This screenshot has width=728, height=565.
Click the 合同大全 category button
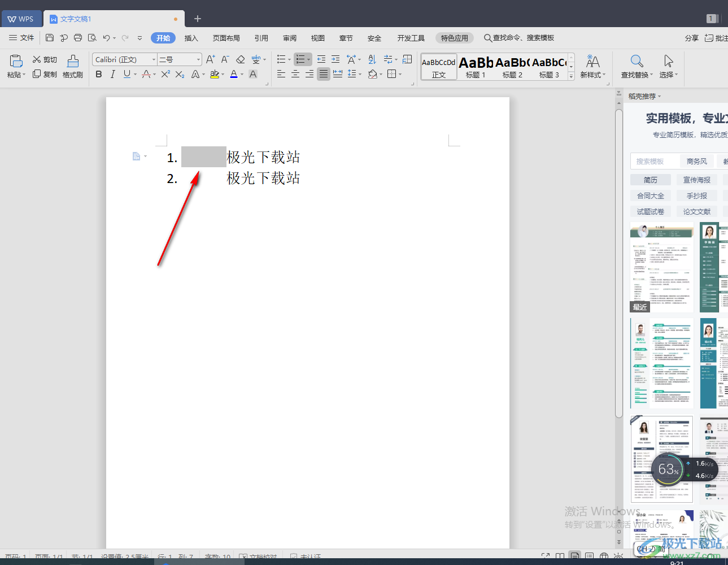tap(651, 195)
